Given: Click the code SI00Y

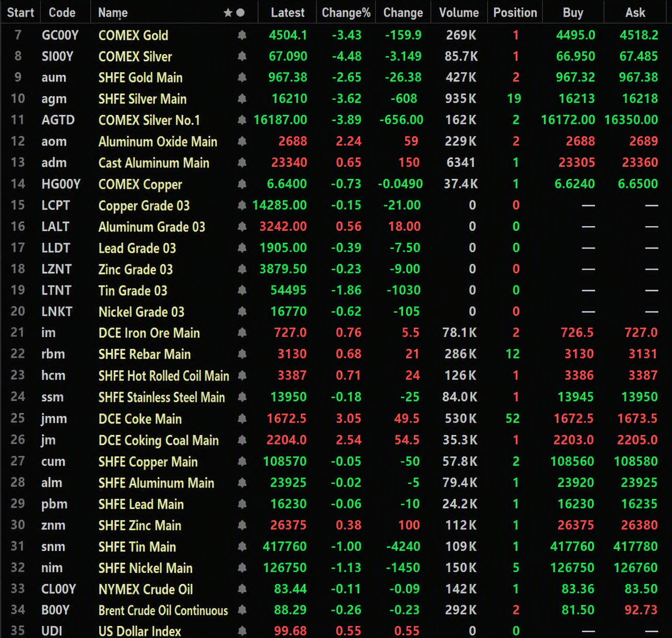Looking at the screenshot, I should point(57,56).
